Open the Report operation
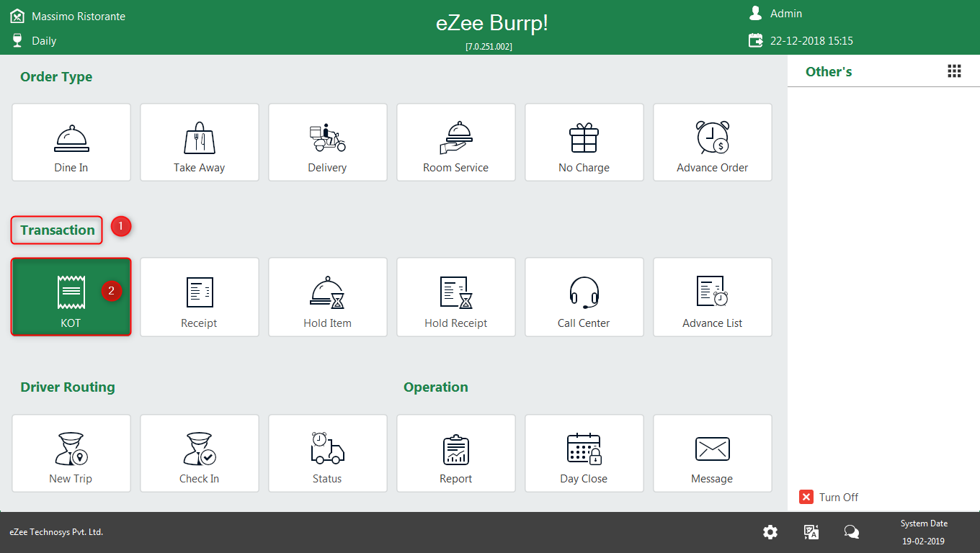 pyautogui.click(x=456, y=453)
